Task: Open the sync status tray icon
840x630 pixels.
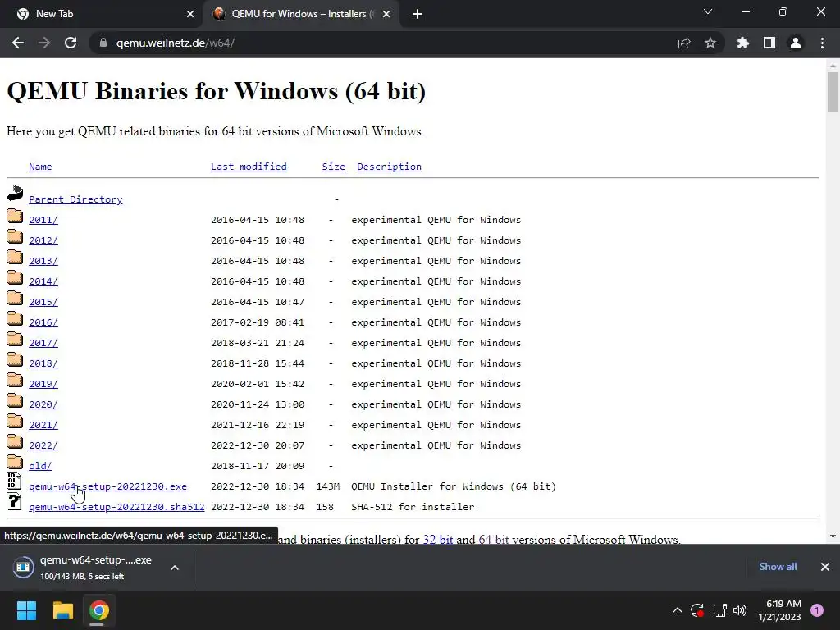Action: pos(697,610)
